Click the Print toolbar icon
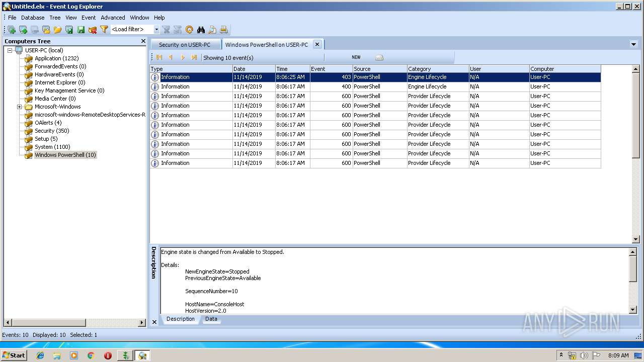The height and width of the screenshot is (362, 644). pos(224,30)
